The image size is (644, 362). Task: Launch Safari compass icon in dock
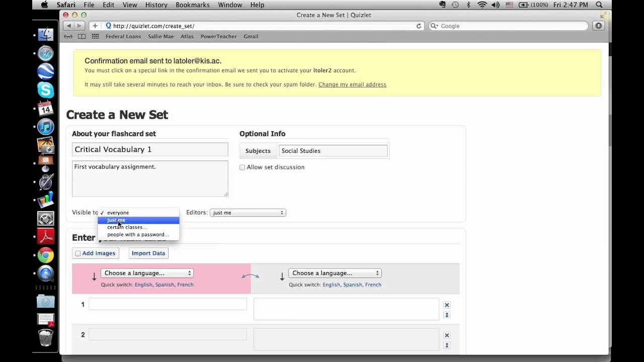coord(45,53)
